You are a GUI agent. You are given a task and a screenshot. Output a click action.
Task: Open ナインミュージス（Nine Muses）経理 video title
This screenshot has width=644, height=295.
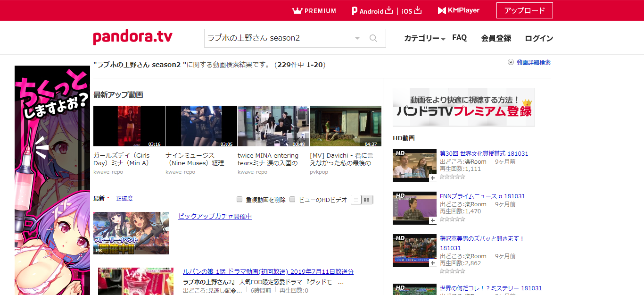click(x=195, y=159)
